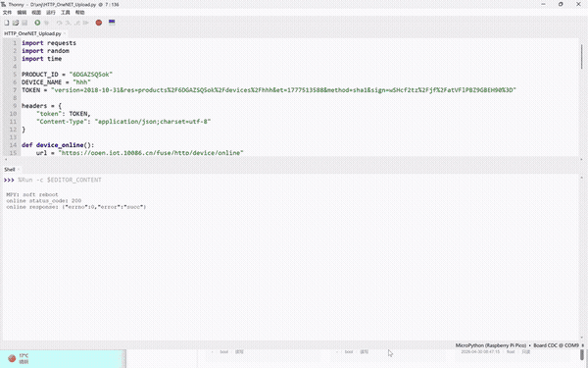
Task: Open the MicroPython (Raspberry Pi Pico) interpreter selector
Action: pos(517,345)
